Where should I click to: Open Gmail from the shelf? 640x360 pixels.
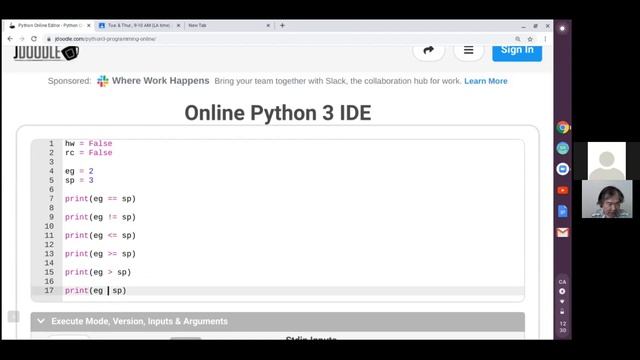pos(562,233)
